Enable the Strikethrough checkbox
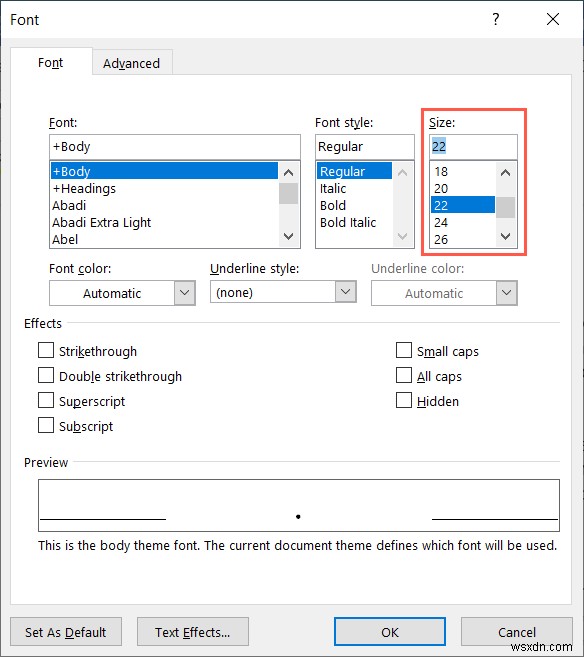Viewport: 584px width, 657px height. click(46, 350)
